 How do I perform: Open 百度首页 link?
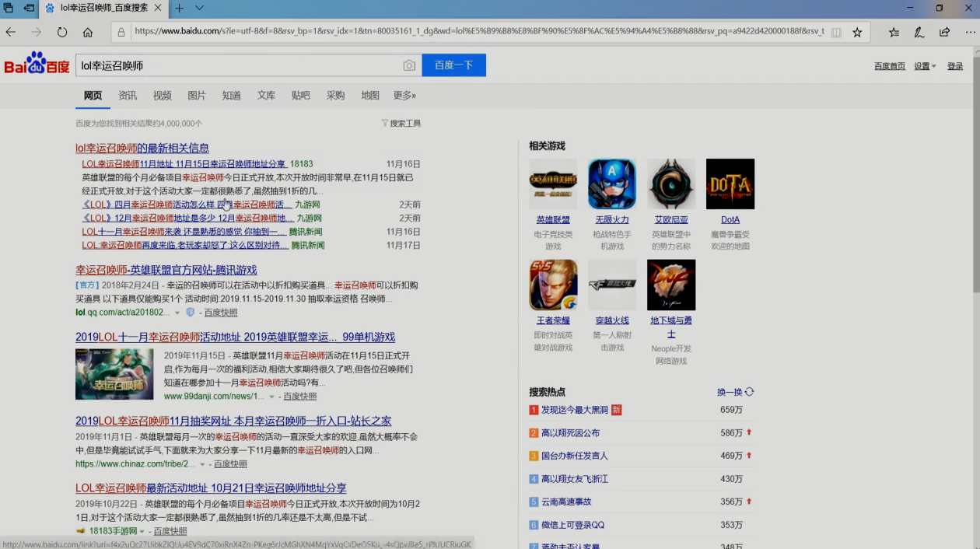point(890,66)
